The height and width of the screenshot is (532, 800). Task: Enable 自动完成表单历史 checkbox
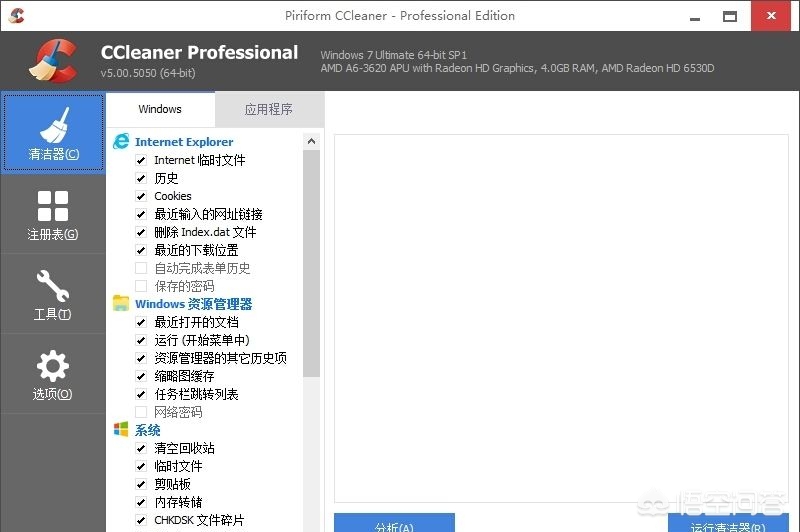tap(141, 268)
